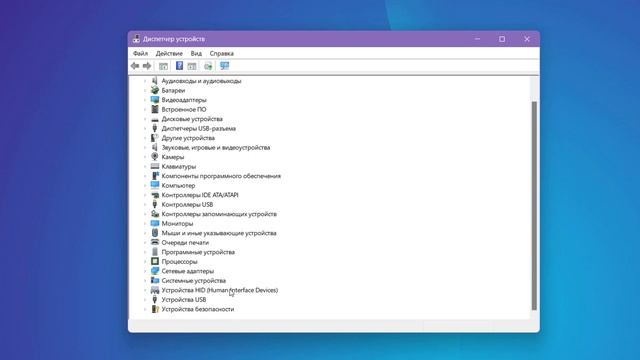Expand the Другие устройства node
The height and width of the screenshot is (360, 640).
coord(145,138)
